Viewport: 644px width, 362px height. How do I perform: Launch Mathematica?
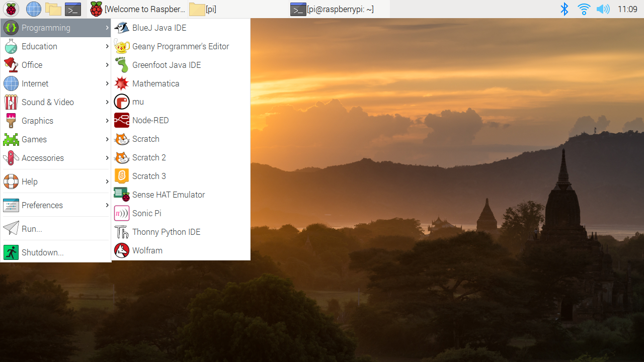(156, 83)
